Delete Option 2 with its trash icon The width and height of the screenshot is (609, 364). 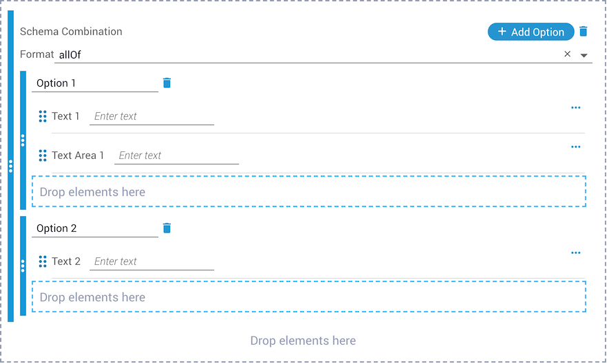pyautogui.click(x=167, y=228)
